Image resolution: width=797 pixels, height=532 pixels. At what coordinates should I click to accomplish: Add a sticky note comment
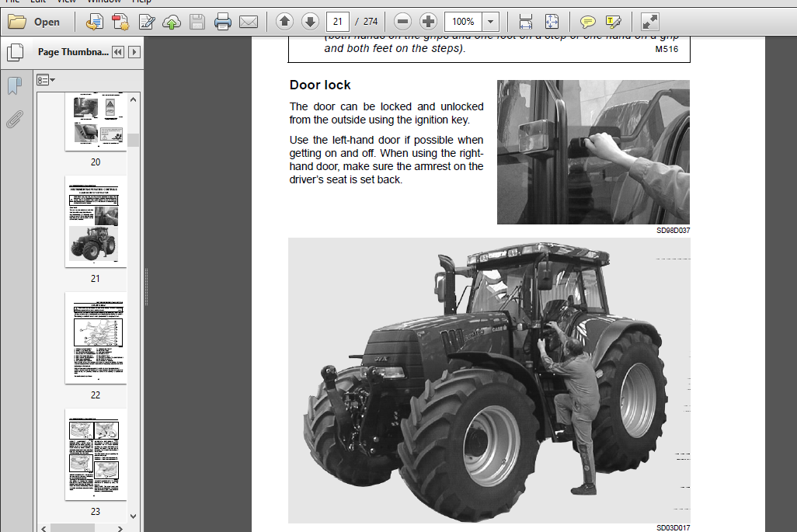pyautogui.click(x=587, y=21)
